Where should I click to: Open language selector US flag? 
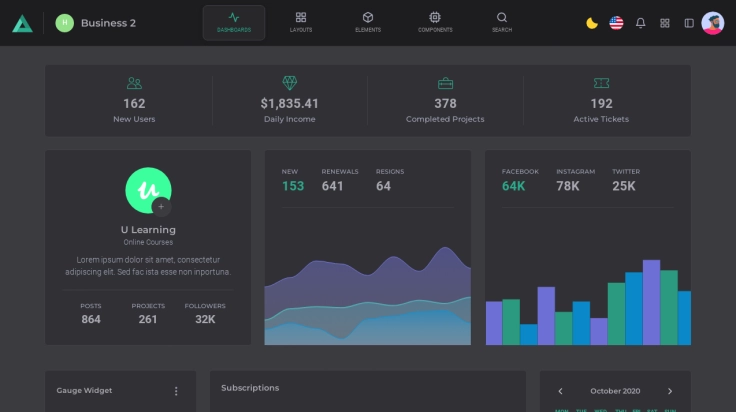click(616, 23)
